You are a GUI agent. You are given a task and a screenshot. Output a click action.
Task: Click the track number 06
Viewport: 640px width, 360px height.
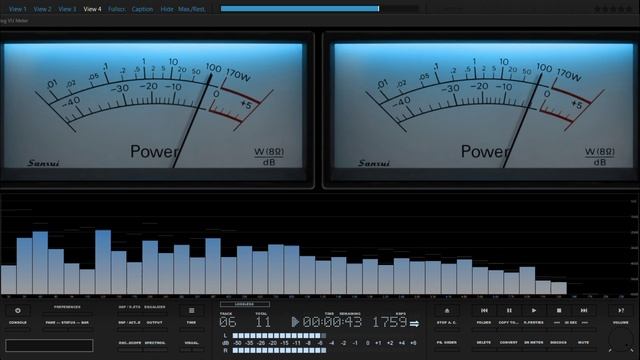227,322
